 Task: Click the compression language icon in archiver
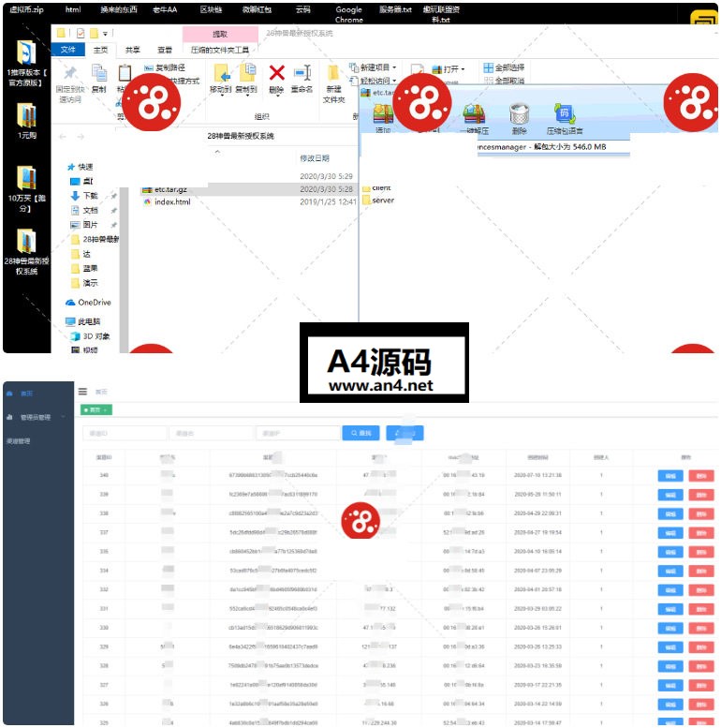tap(564, 114)
